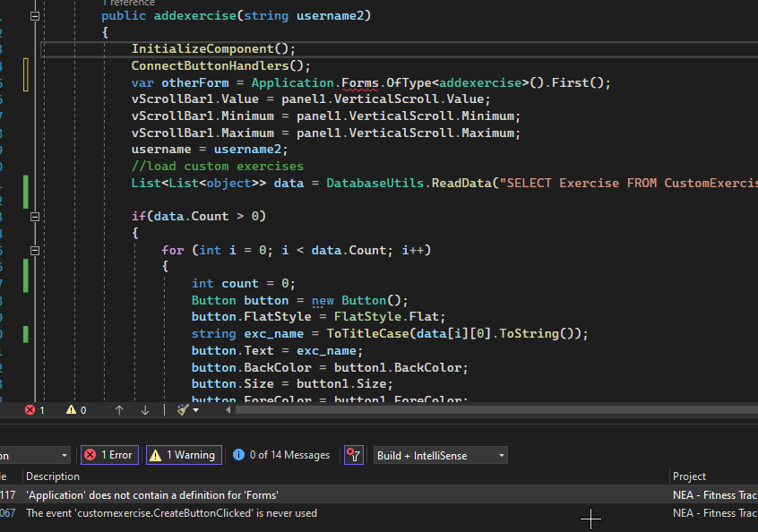
Task: Go to next issue using down arrow
Action: point(145,409)
